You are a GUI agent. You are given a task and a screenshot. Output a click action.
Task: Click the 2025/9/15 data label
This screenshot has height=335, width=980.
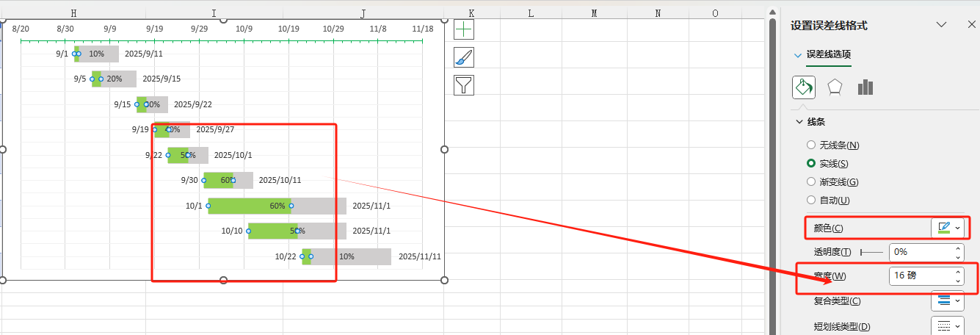(161, 79)
